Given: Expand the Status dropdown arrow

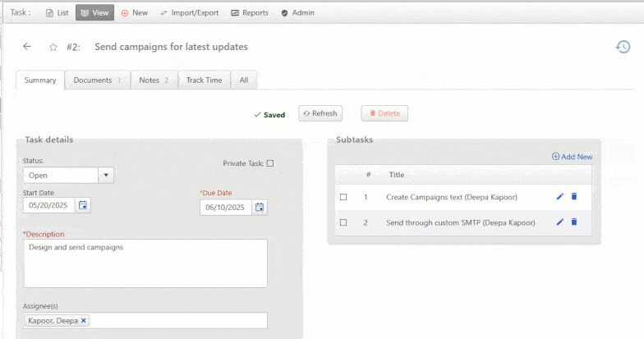Looking at the screenshot, I should pos(106,176).
